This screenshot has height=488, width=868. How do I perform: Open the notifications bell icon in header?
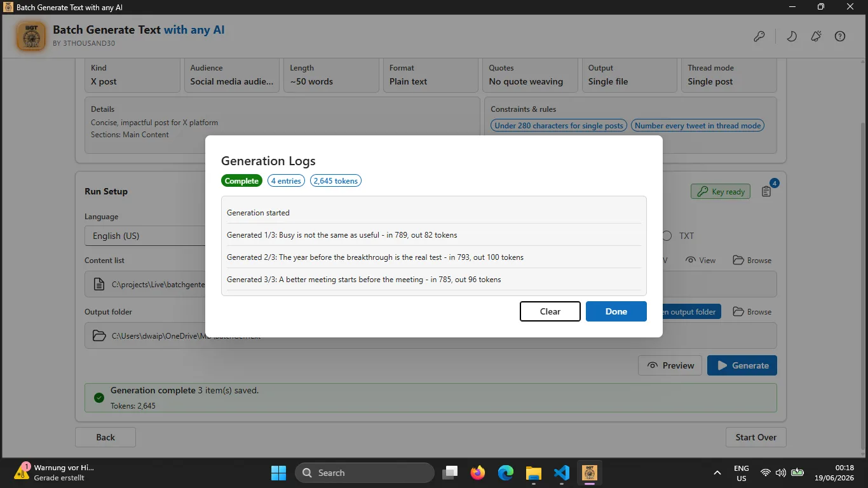pos(817,36)
